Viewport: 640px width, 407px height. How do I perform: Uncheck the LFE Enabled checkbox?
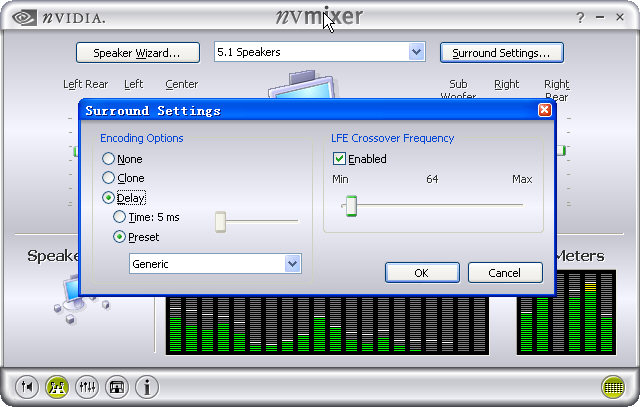(x=339, y=158)
